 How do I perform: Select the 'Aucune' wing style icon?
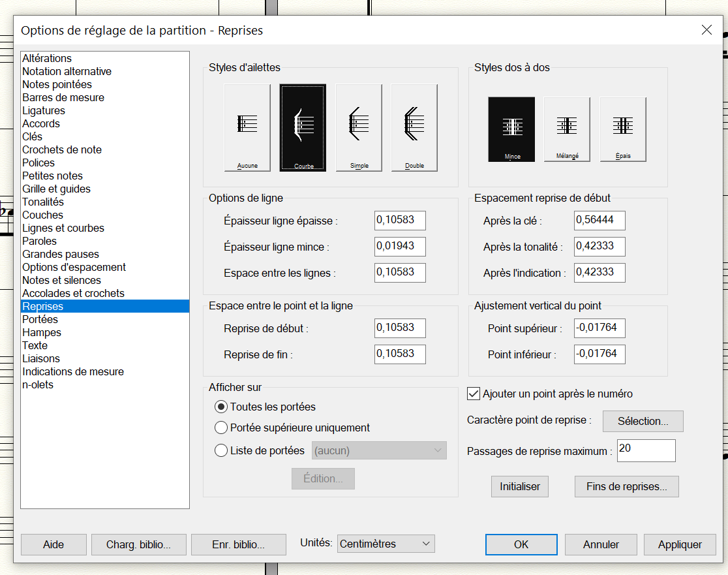pyautogui.click(x=247, y=128)
